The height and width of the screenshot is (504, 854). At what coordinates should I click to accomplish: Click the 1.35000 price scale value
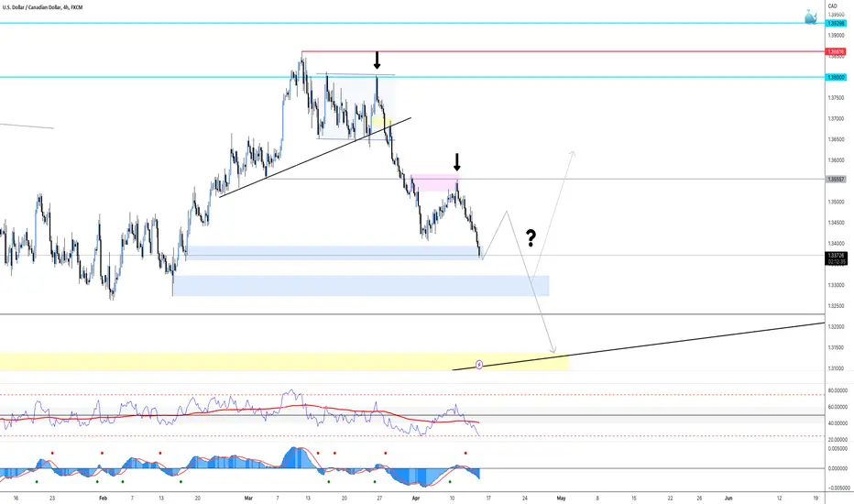836,203
